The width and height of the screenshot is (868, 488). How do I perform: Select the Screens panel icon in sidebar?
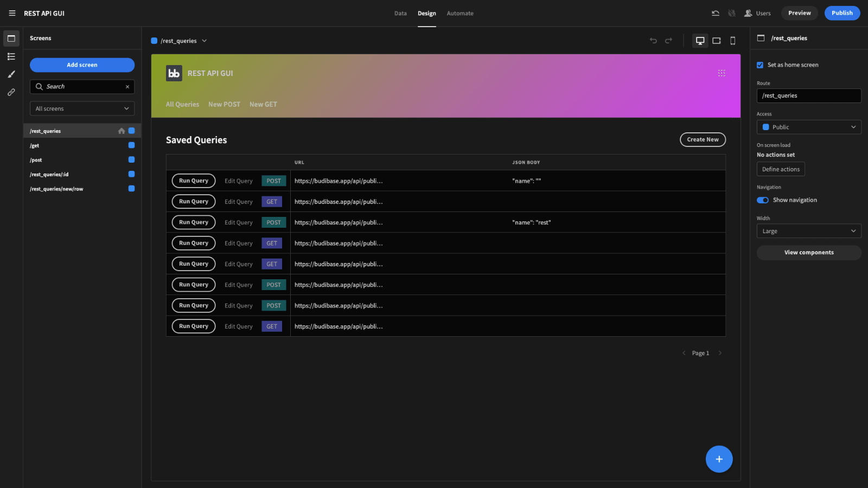tap(11, 38)
